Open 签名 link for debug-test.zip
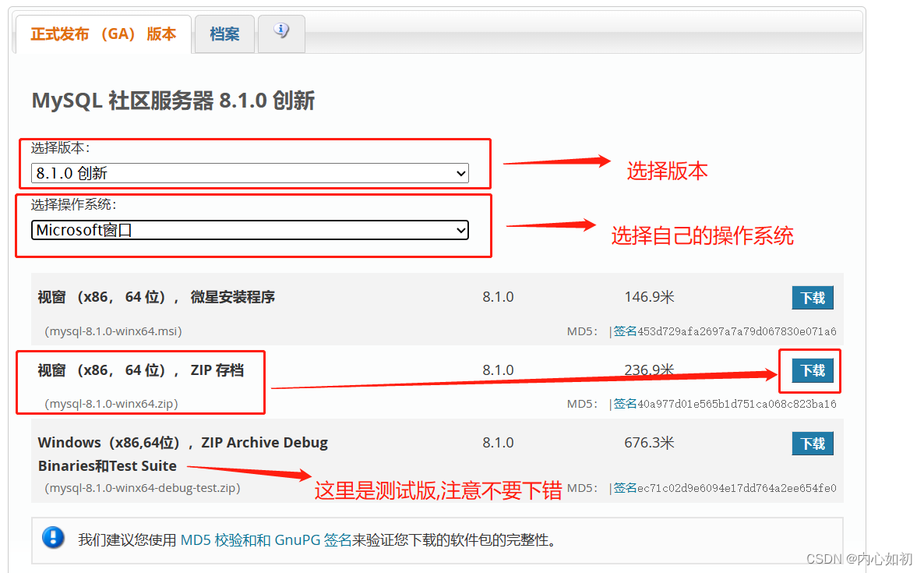Viewport: 924px width, 573px height. [626, 488]
